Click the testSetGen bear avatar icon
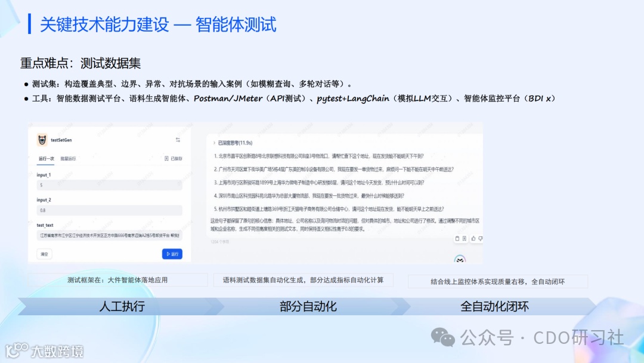This screenshot has width=644, height=363. tap(42, 140)
